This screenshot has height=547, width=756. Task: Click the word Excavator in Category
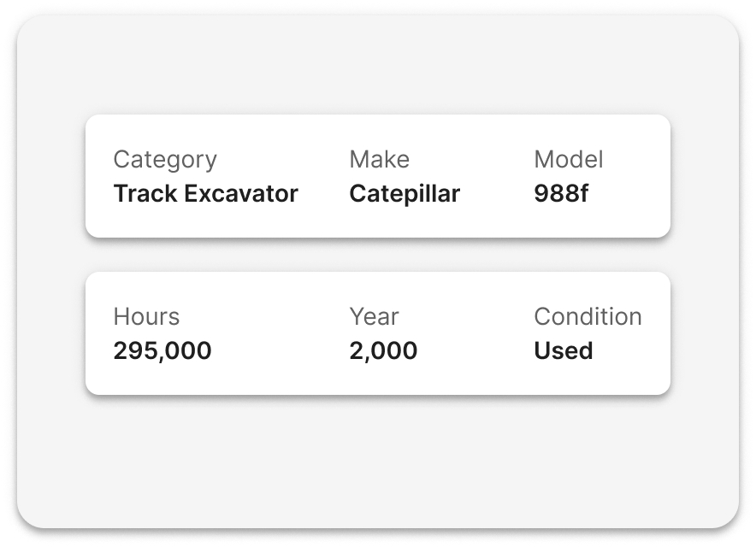tap(241, 194)
